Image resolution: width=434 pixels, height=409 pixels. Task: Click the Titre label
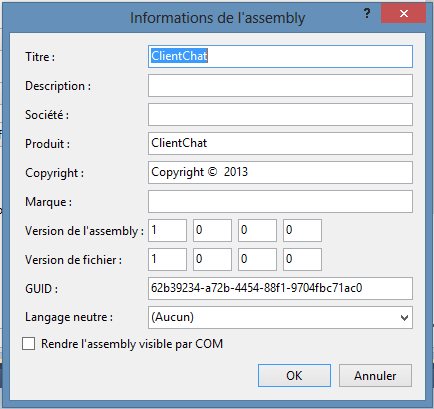click(40, 57)
